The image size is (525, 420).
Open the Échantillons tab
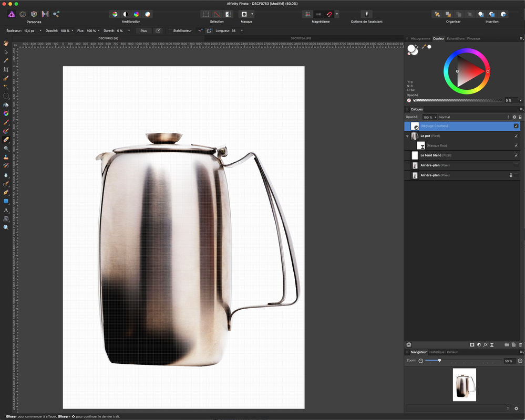pos(456,38)
